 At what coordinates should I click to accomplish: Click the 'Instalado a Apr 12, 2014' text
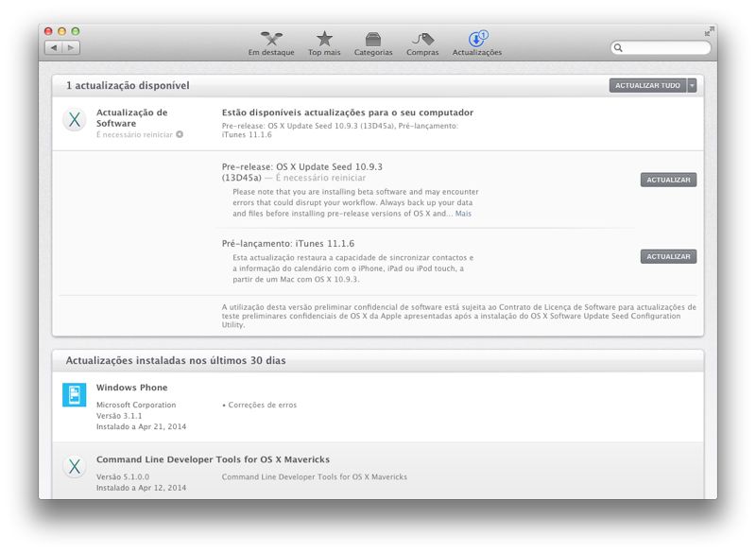(141, 488)
